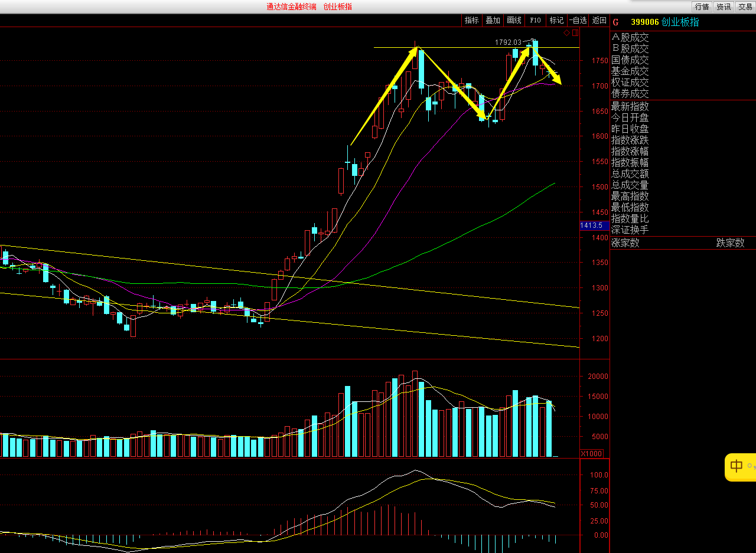Click the 创业板指 title at window top
756x553 pixels.
[338, 6]
